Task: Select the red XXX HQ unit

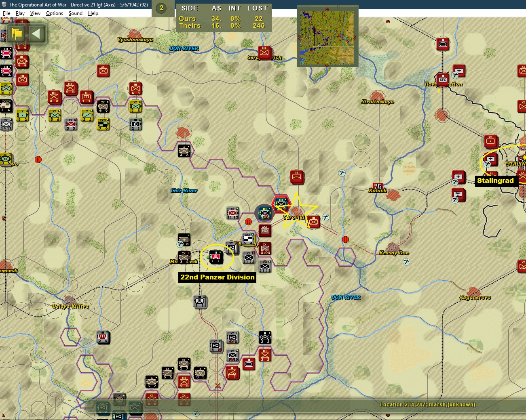Action: click(x=265, y=230)
